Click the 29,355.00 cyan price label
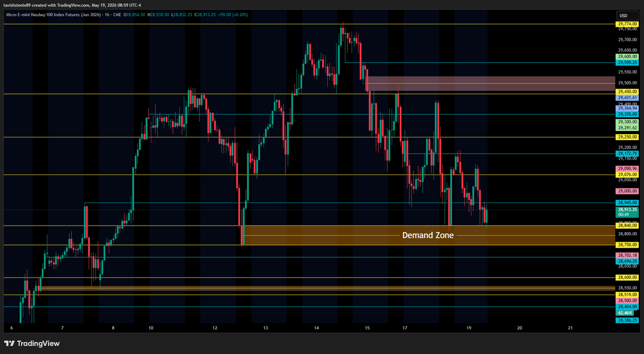 click(x=627, y=114)
